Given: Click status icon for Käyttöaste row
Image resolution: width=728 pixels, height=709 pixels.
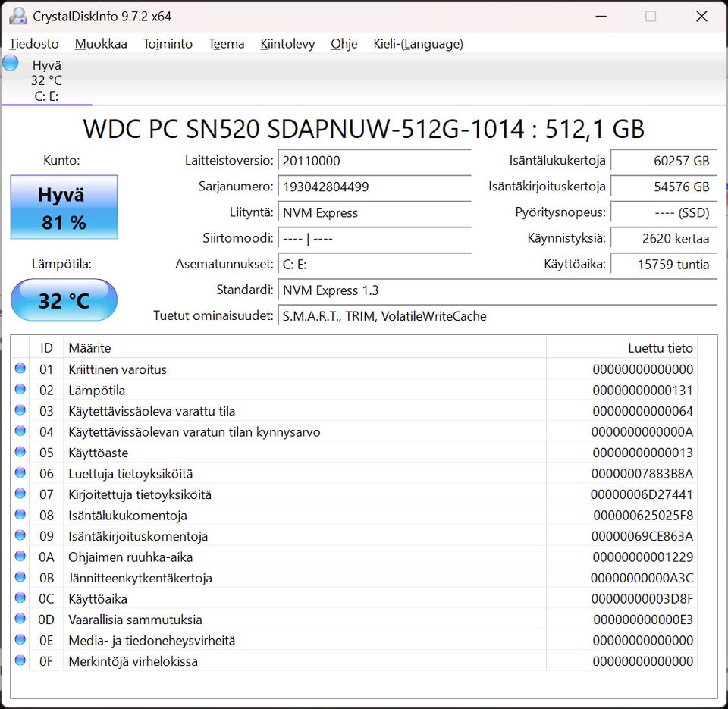Looking at the screenshot, I should click(20, 452).
